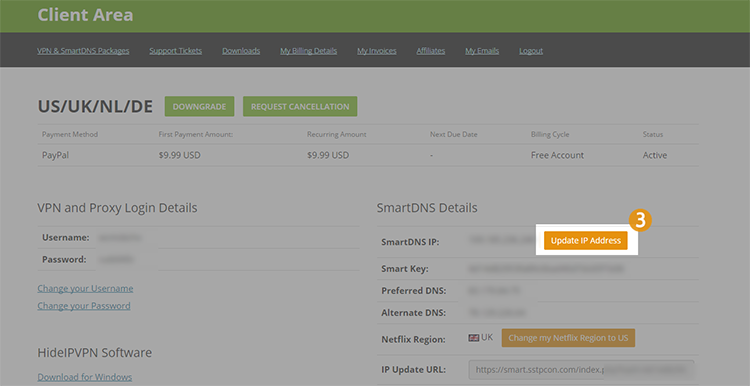Click Download for Windows link
Screen dimensions: 750x386
coord(85,377)
